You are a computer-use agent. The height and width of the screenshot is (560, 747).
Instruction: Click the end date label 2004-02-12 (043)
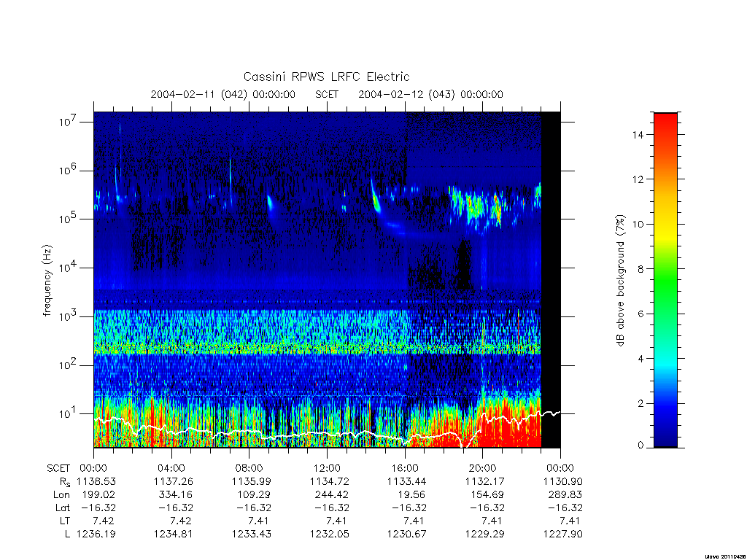407,94
